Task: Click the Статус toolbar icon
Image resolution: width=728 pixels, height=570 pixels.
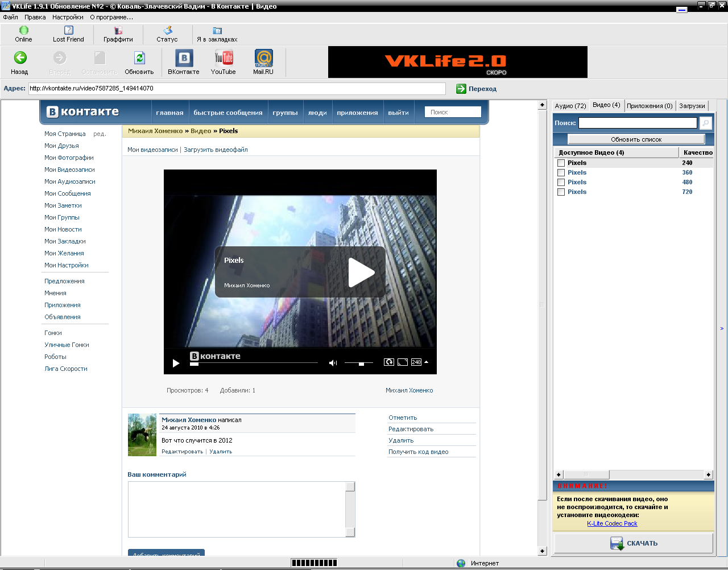Action: point(167,30)
